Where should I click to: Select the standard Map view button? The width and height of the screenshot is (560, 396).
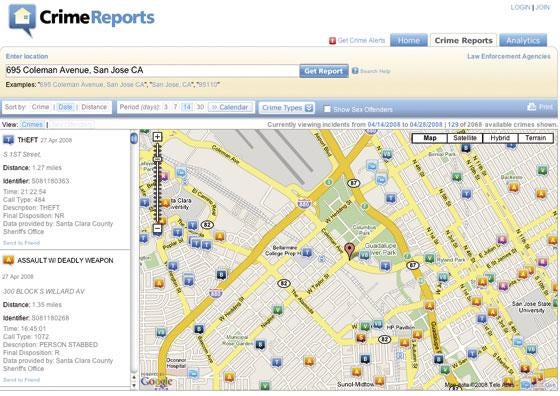tap(430, 138)
